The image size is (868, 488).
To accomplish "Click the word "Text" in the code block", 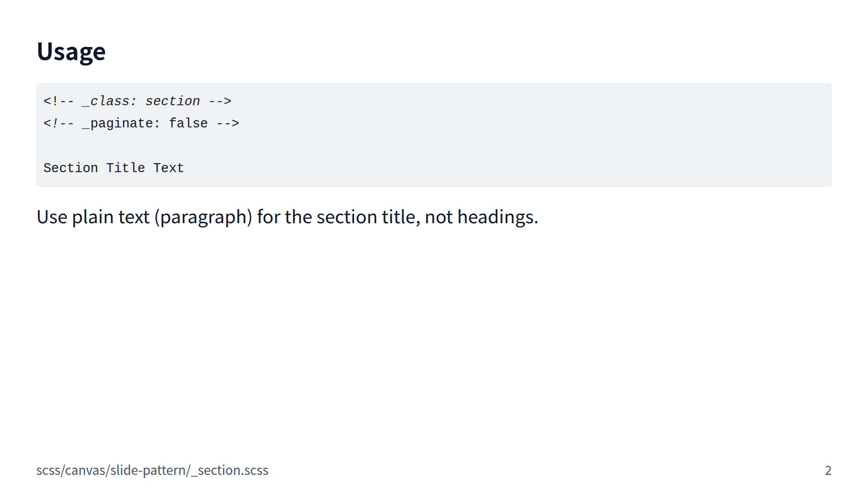I will click(168, 168).
